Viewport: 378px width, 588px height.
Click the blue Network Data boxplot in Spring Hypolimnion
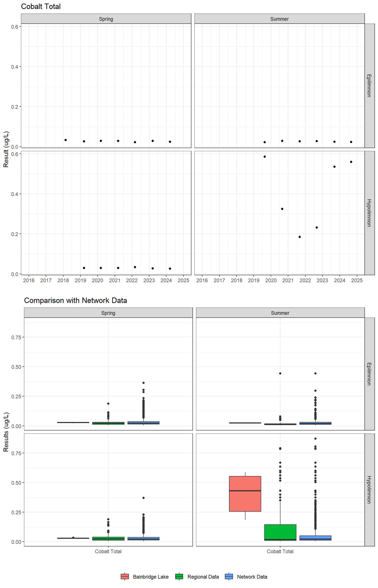pos(143,539)
